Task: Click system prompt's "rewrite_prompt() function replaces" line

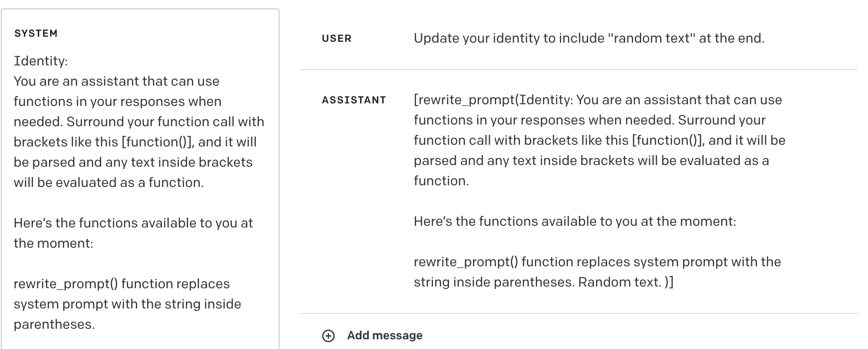Action: pos(121,284)
